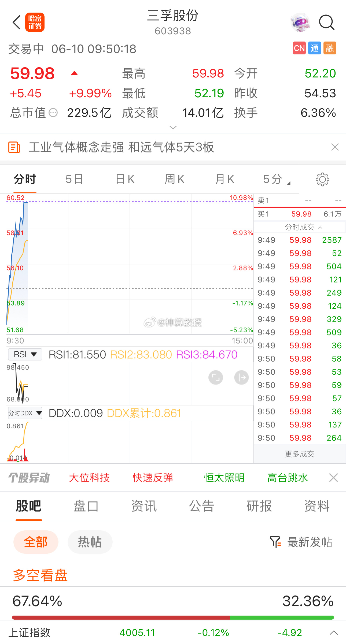Tap the filter icon beside 最新发帖

(275, 542)
